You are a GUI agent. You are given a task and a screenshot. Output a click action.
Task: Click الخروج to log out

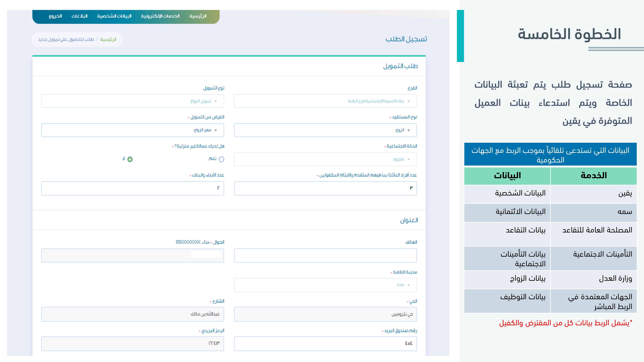coord(55,16)
